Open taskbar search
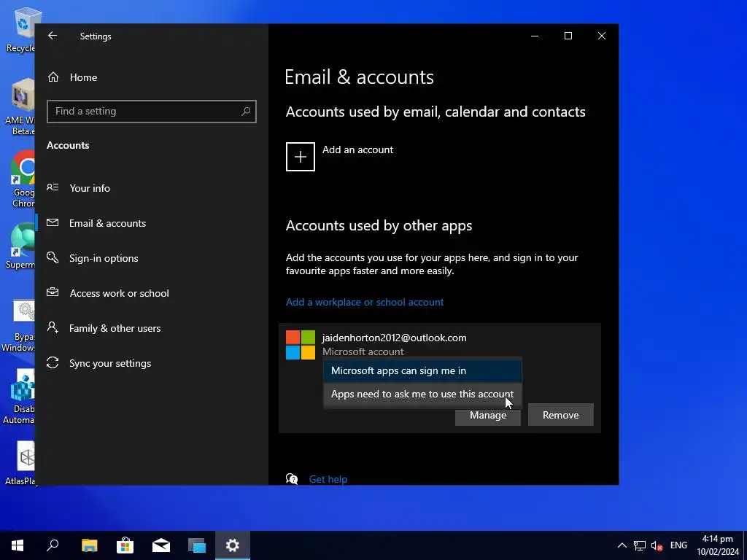The image size is (747, 560). pos(53,545)
